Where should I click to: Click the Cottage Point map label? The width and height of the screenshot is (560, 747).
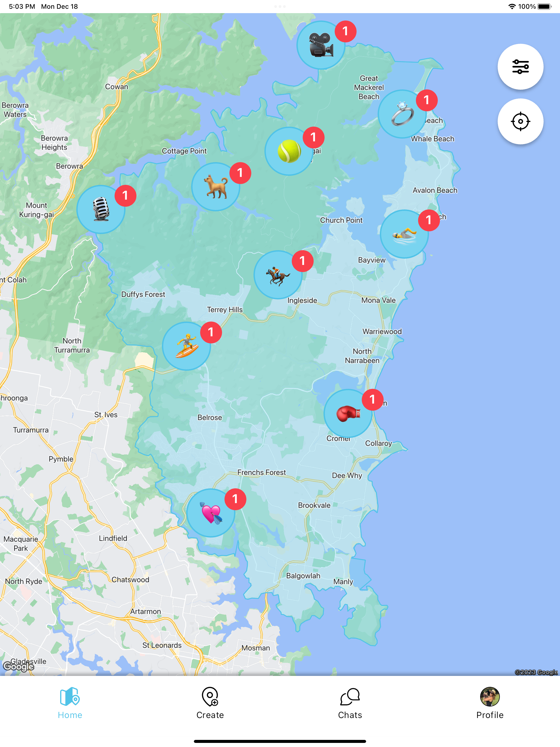point(184,151)
